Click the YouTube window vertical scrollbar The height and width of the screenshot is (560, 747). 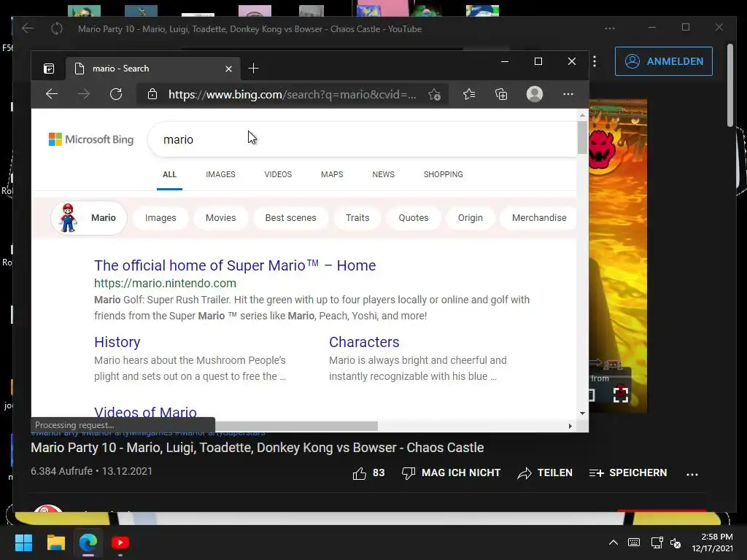730,86
